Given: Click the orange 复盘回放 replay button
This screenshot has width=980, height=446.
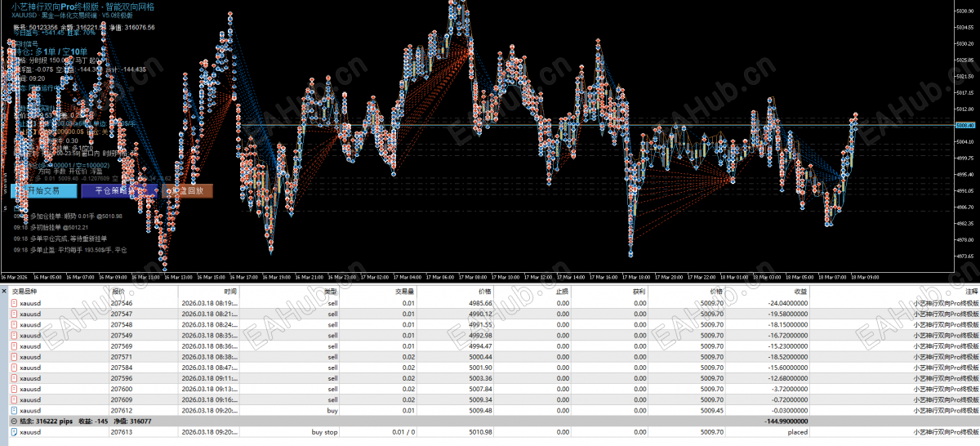Looking at the screenshot, I should coord(186,190).
